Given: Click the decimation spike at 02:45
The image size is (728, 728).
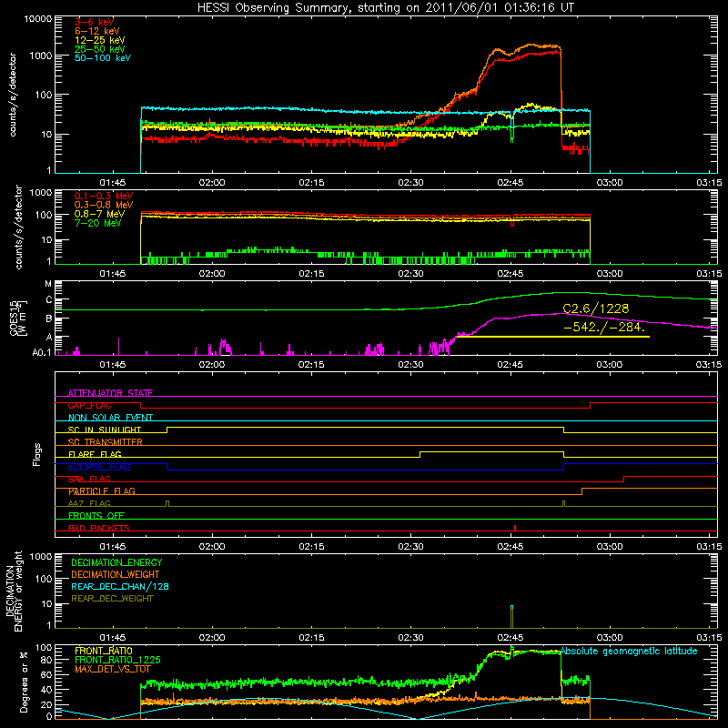Looking at the screenshot, I should click(511, 617).
